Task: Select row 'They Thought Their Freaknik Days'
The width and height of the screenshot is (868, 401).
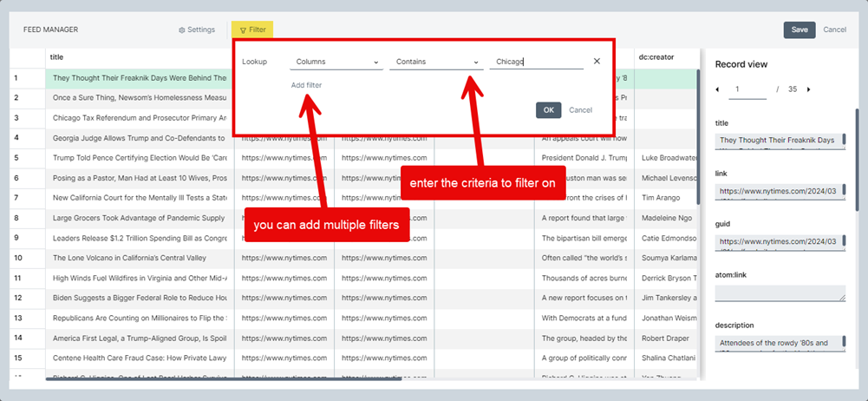Action: pos(140,78)
